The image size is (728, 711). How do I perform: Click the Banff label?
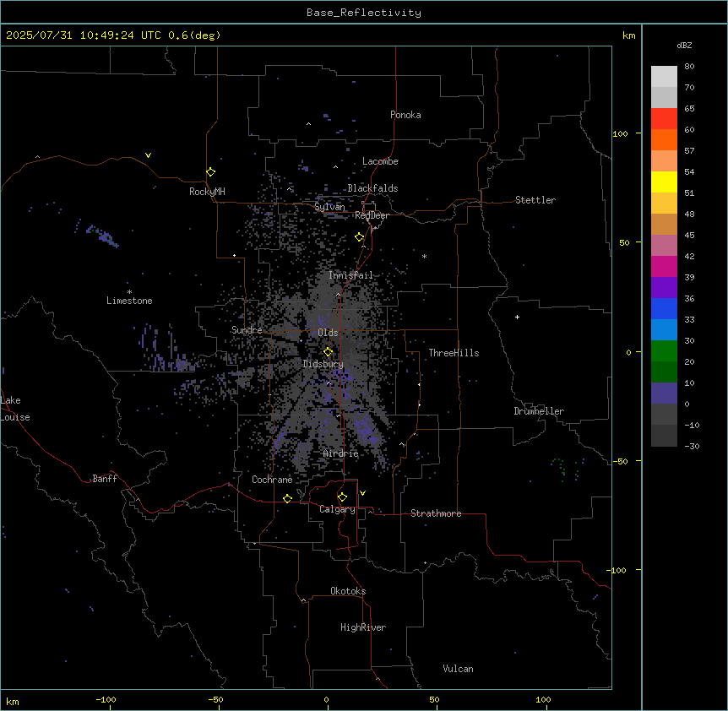[x=105, y=479]
